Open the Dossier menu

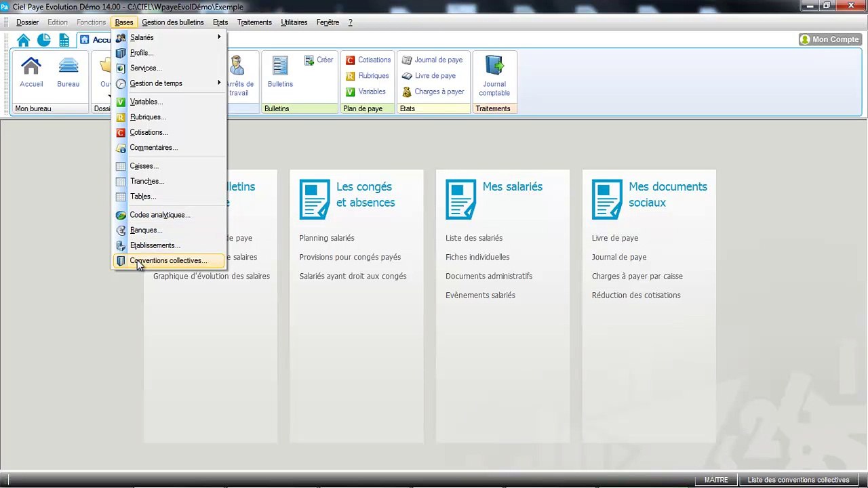(x=28, y=22)
